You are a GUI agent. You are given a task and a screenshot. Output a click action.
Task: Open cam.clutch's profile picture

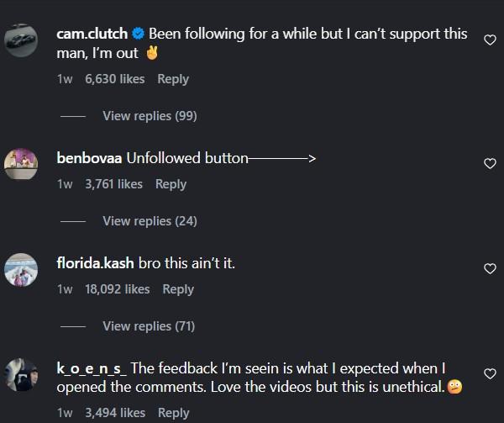click(x=21, y=40)
